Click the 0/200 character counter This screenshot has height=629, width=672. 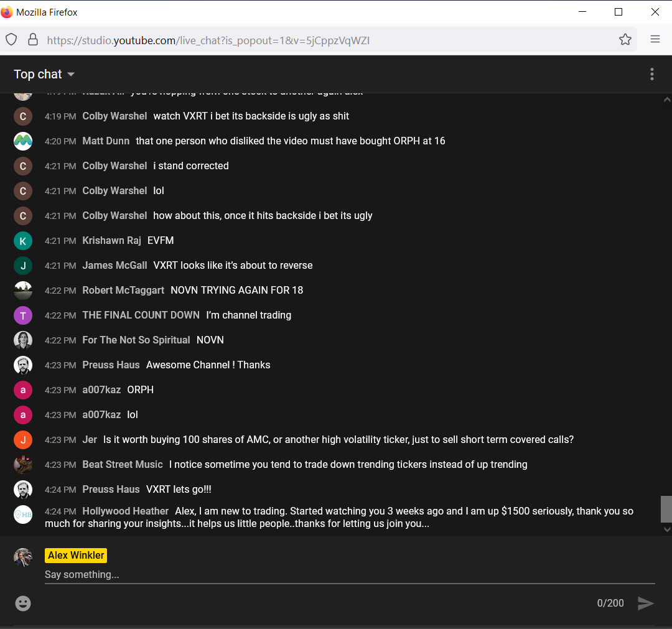pos(610,603)
